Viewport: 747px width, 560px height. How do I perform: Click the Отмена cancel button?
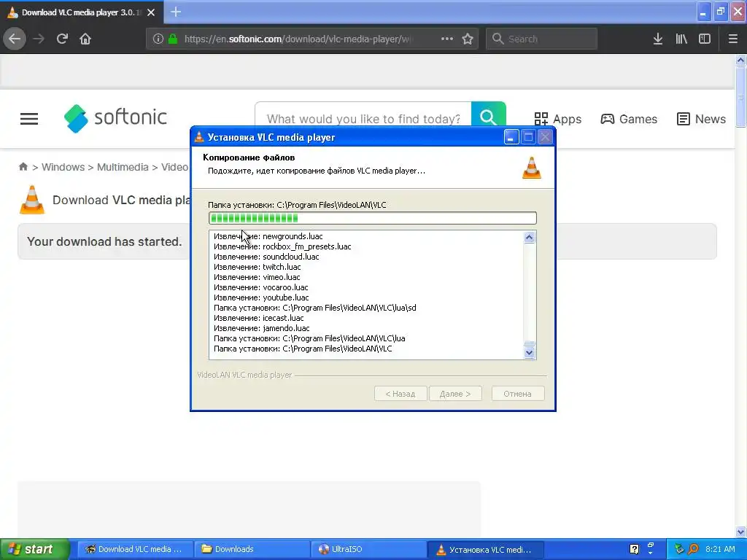coord(517,394)
